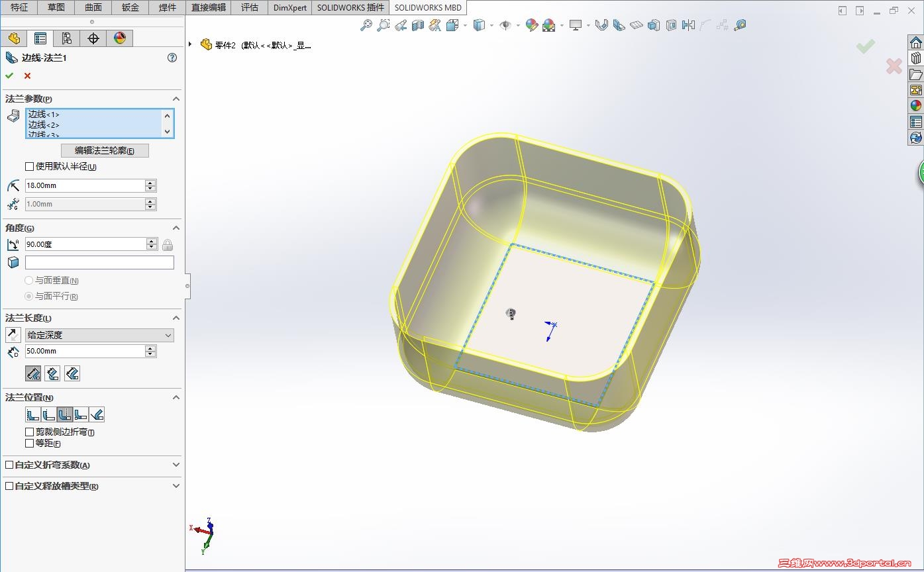
Task: Open help for 边线-法兰1
Action: point(172,58)
